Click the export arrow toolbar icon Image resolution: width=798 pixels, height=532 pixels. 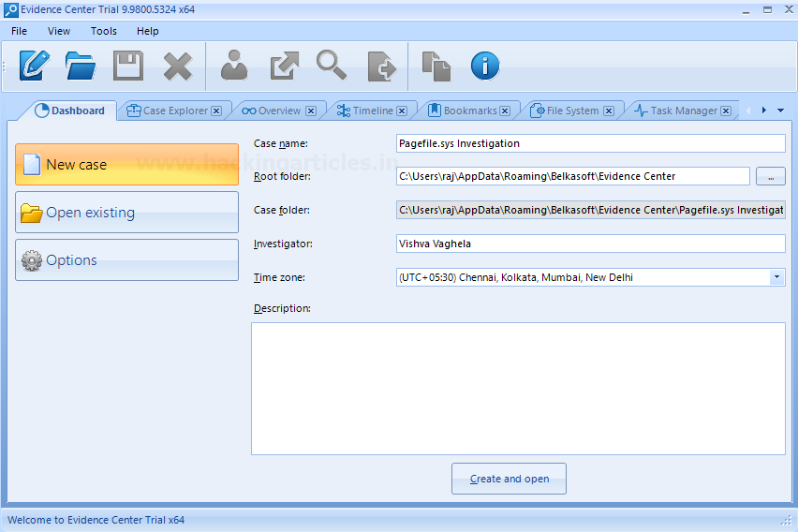284,66
